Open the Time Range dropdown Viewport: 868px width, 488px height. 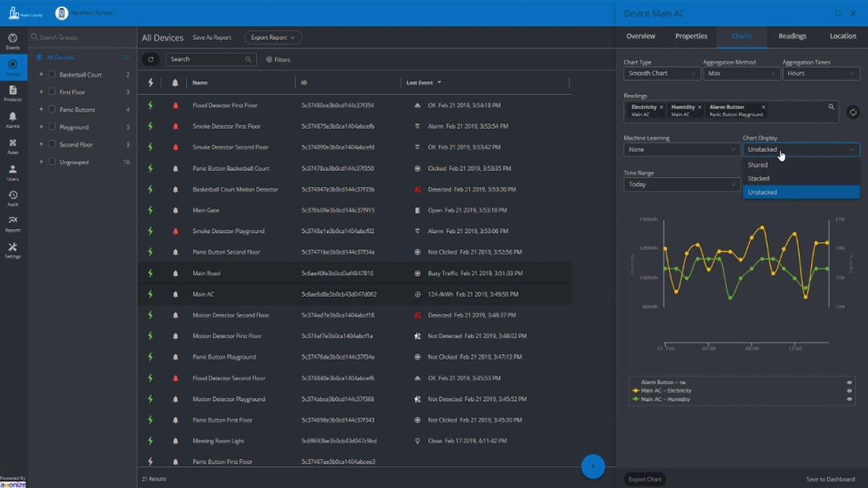(681, 184)
